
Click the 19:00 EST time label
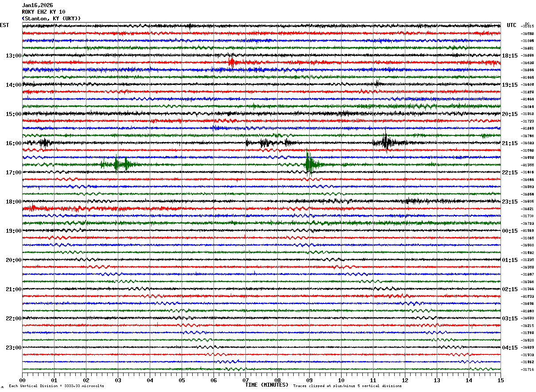coord(14,231)
